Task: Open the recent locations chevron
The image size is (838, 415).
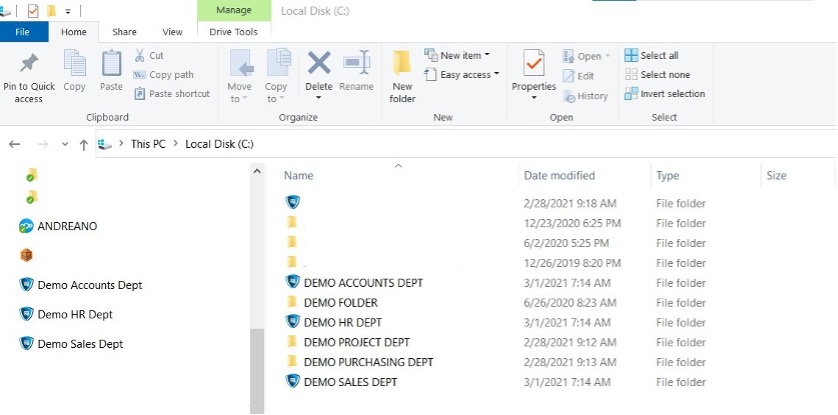Action: [x=66, y=144]
